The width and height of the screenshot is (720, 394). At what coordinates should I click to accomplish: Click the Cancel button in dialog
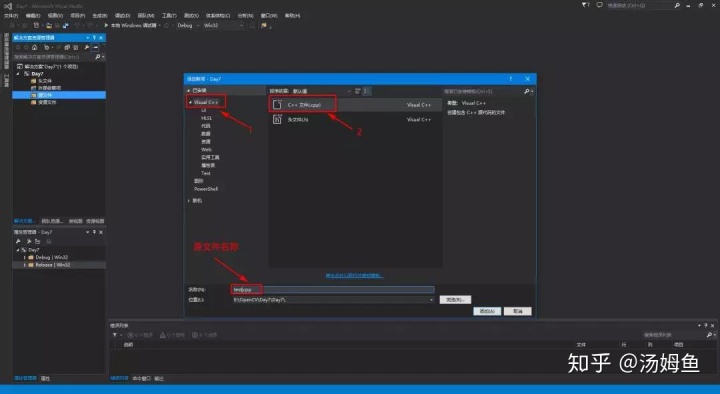[x=518, y=311]
